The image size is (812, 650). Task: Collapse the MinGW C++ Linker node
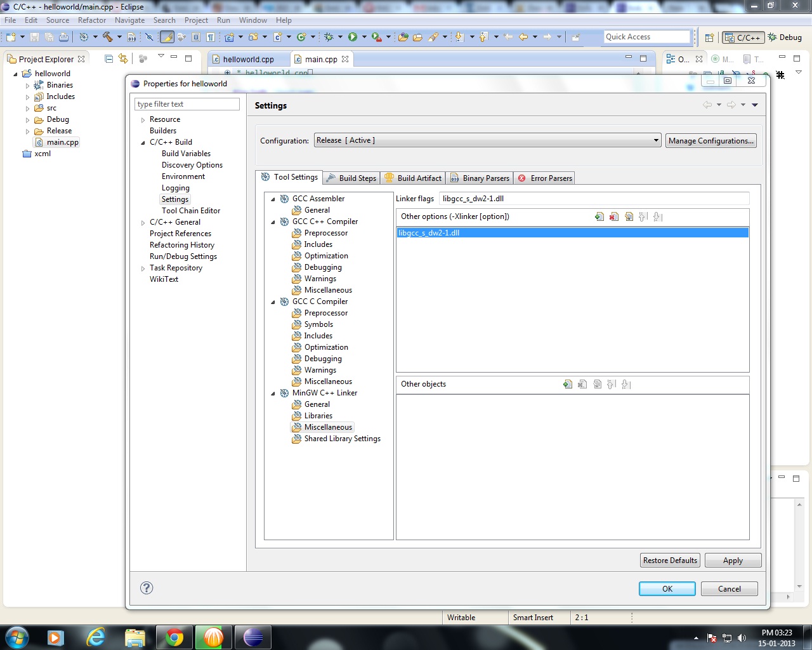[273, 393]
